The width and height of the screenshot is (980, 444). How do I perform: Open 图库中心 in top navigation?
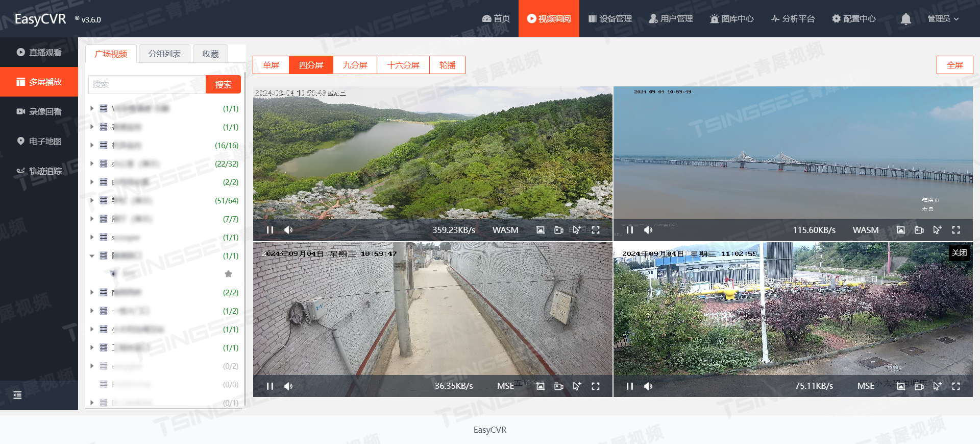731,18
